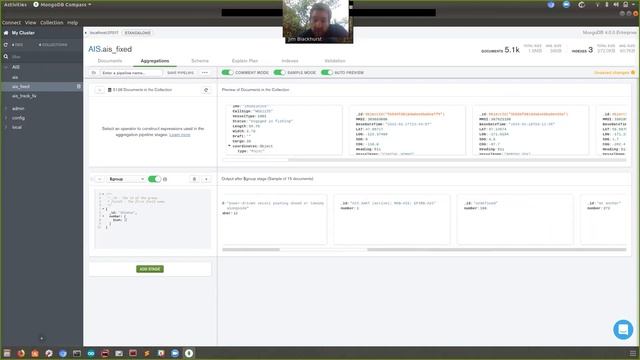Expand the local database
Viewport: 640px width, 360px height.
click(6, 127)
